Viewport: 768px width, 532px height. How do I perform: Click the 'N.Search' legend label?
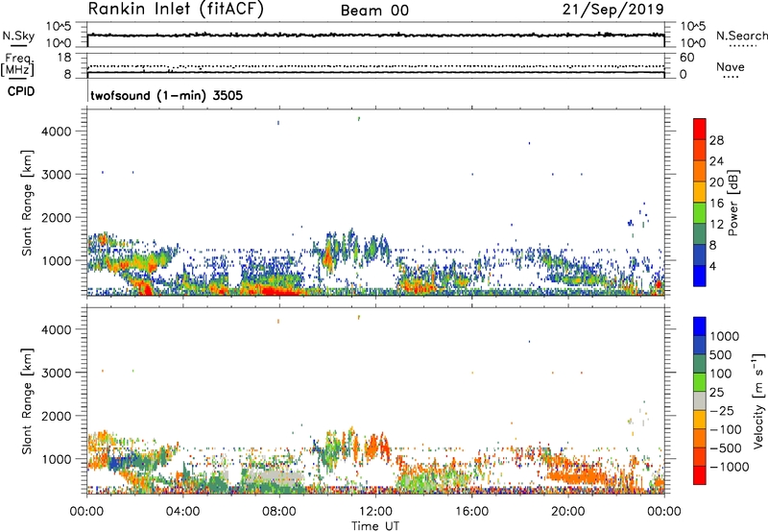741,36
